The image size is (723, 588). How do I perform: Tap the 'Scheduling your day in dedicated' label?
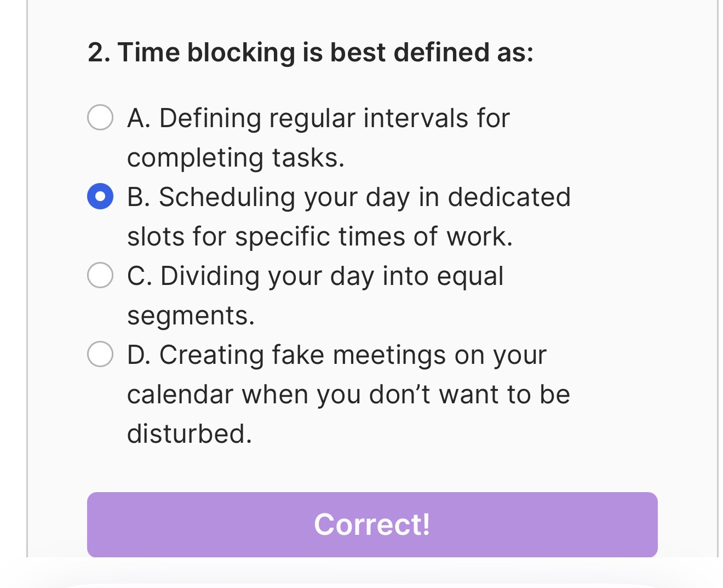coord(364,197)
